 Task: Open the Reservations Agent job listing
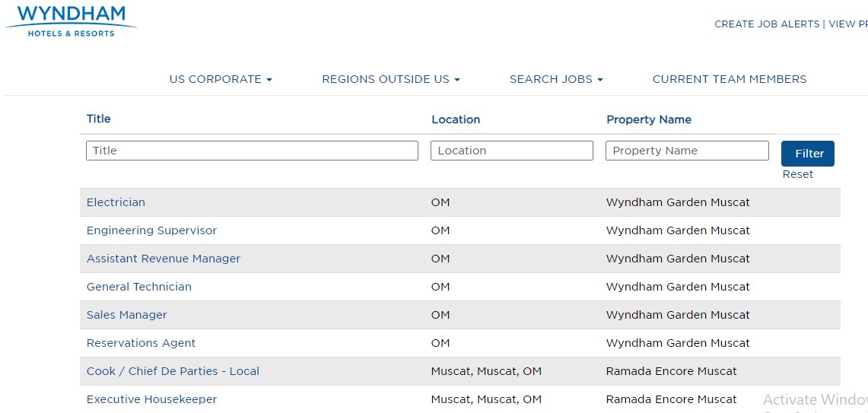point(141,343)
